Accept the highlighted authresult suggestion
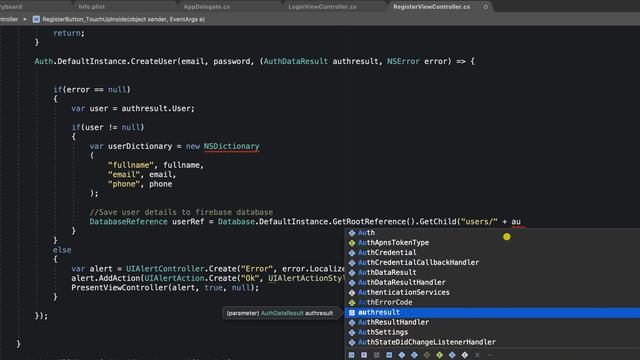This screenshot has height=360, width=640. tap(492, 312)
